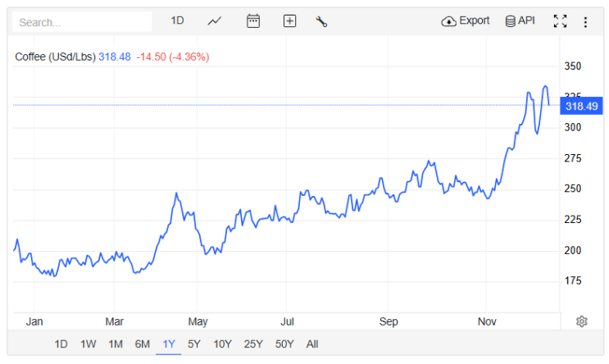Switch to the 5Y time range

pos(194,344)
